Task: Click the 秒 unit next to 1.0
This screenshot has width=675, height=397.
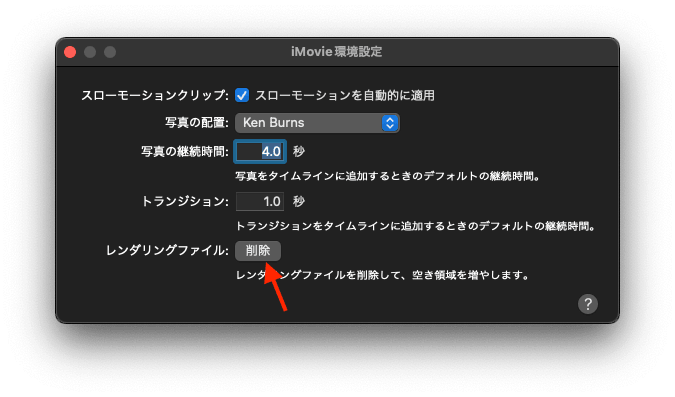Action: coord(299,202)
